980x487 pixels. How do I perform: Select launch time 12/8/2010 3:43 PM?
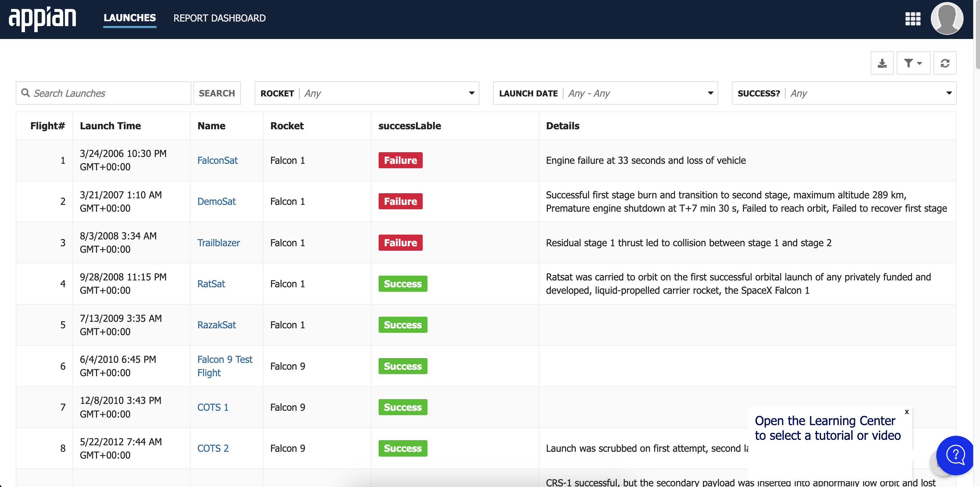121,407
